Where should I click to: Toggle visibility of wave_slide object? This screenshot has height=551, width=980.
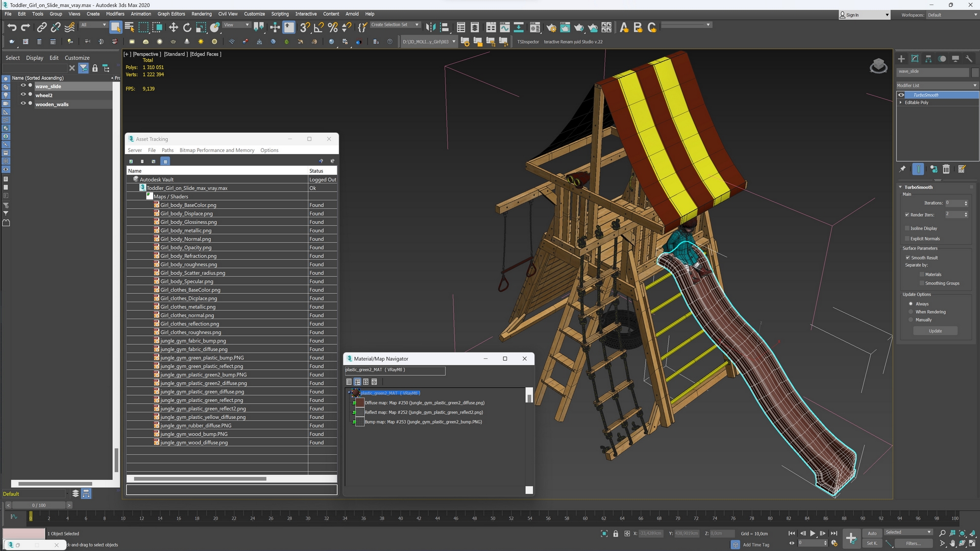(x=23, y=86)
